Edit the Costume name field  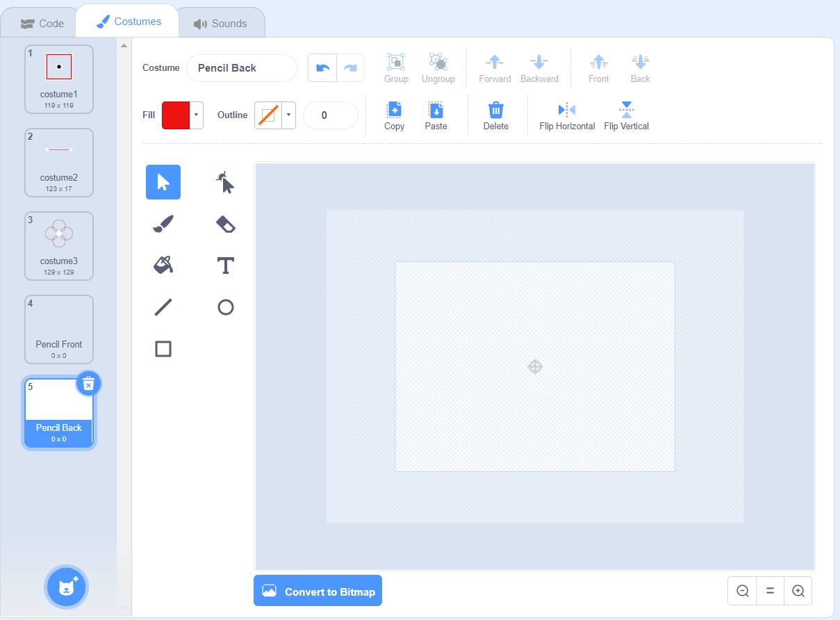[x=241, y=68]
